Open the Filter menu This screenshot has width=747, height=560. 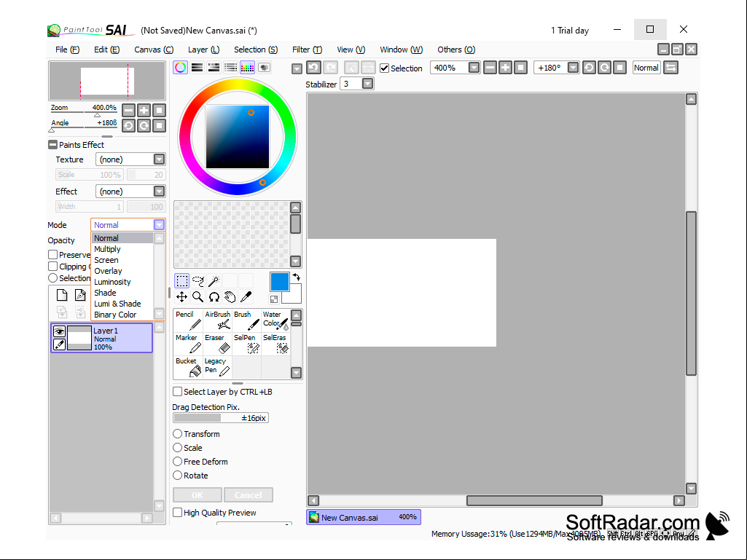pyautogui.click(x=308, y=50)
